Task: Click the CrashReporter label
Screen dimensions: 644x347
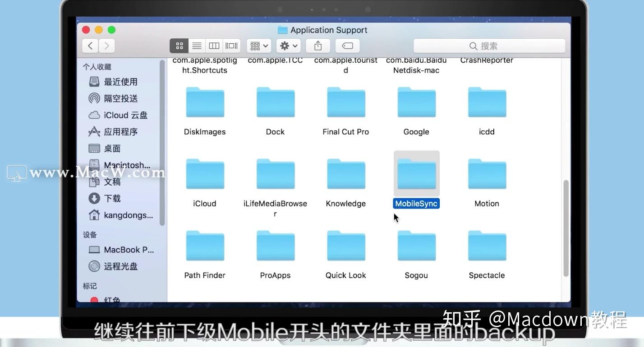Action: 487,60
